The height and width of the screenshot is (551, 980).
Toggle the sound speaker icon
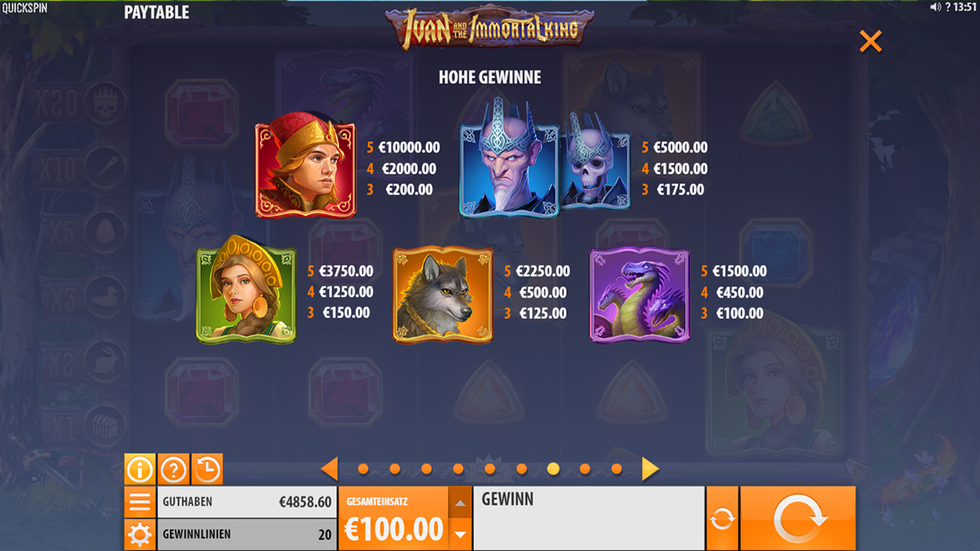coord(935,7)
